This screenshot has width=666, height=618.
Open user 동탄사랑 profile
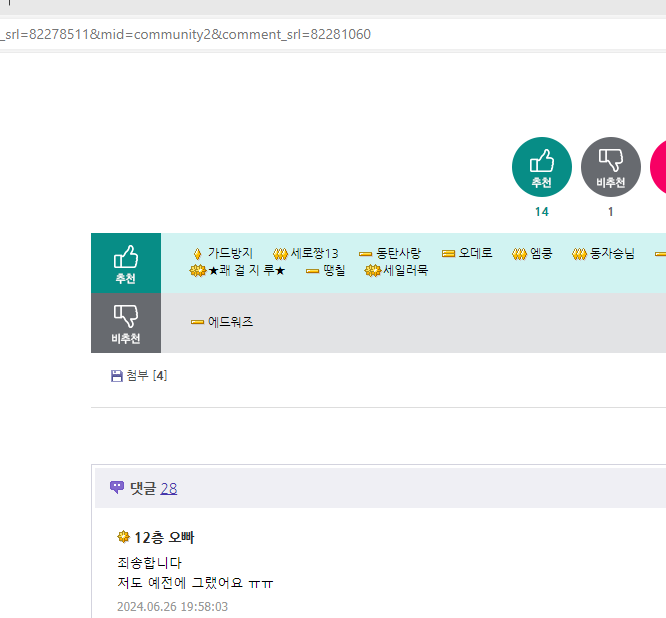pyautogui.click(x=398, y=254)
